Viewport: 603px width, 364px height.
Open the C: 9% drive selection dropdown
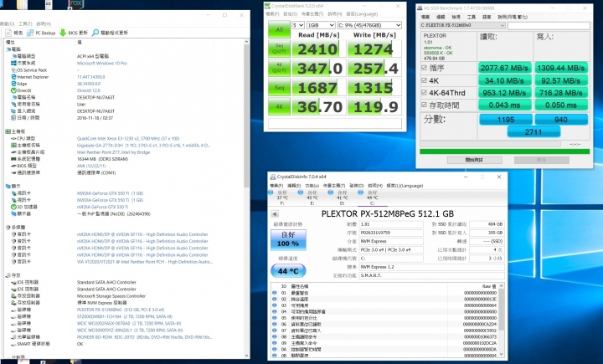369,25
